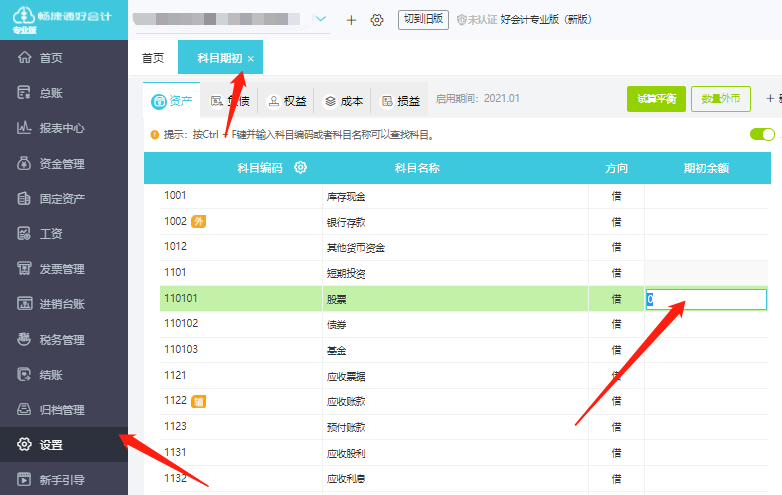Open 进销台账 in sidebar
782x495 pixels.
64,304
